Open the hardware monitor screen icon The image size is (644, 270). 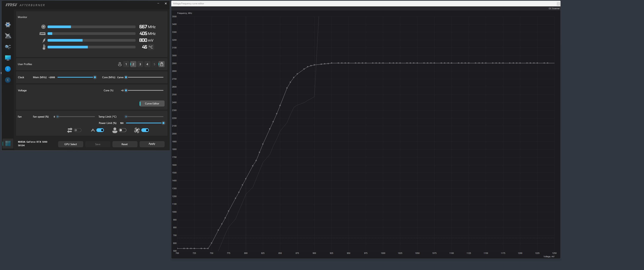(8, 58)
